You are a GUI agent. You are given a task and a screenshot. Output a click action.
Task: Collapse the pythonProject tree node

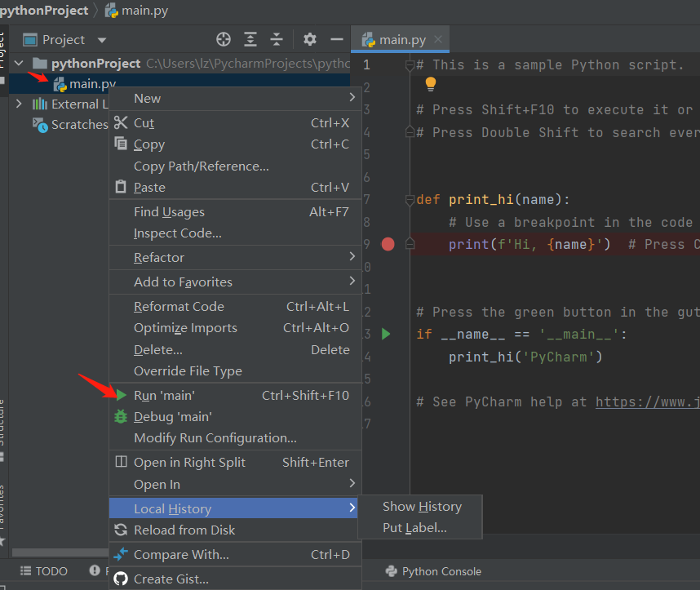tap(19, 63)
